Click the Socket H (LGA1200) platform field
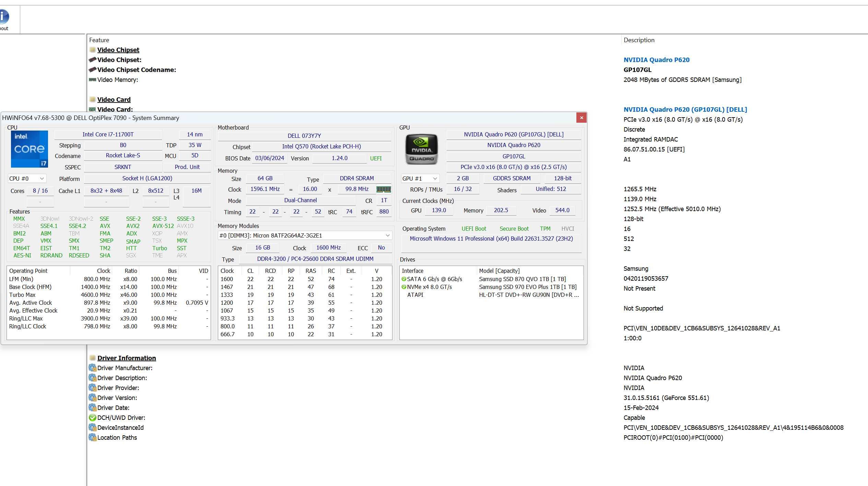 [x=147, y=178]
